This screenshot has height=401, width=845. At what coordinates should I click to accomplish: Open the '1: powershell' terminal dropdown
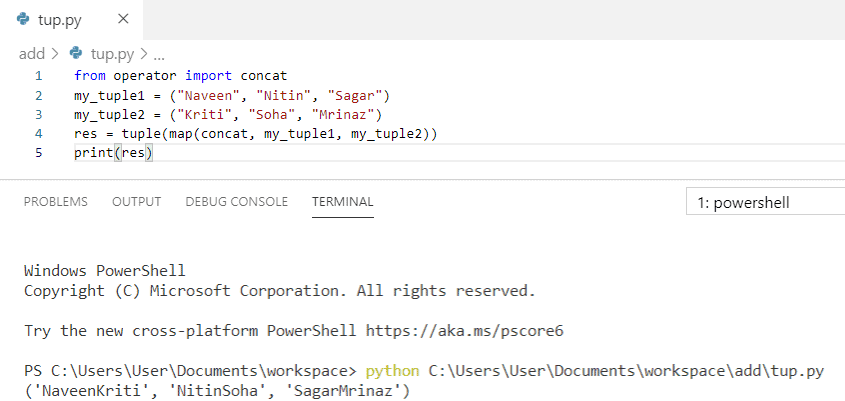[765, 203]
